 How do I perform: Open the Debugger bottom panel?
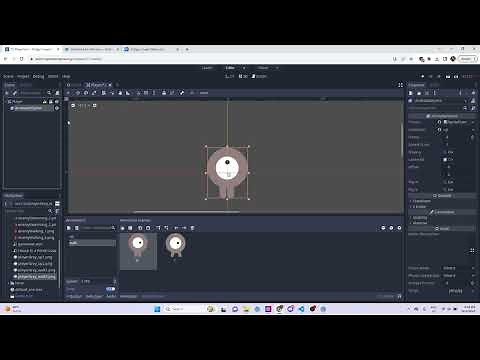pos(94,296)
